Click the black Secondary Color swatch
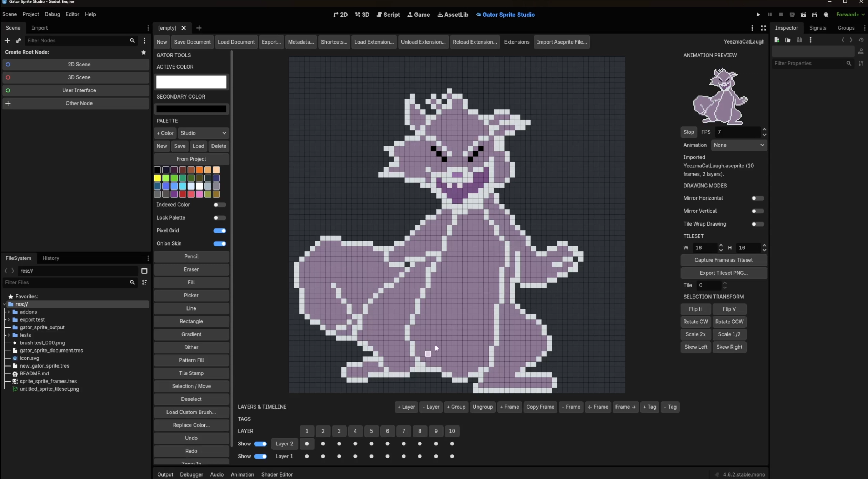868x479 pixels. (191, 109)
